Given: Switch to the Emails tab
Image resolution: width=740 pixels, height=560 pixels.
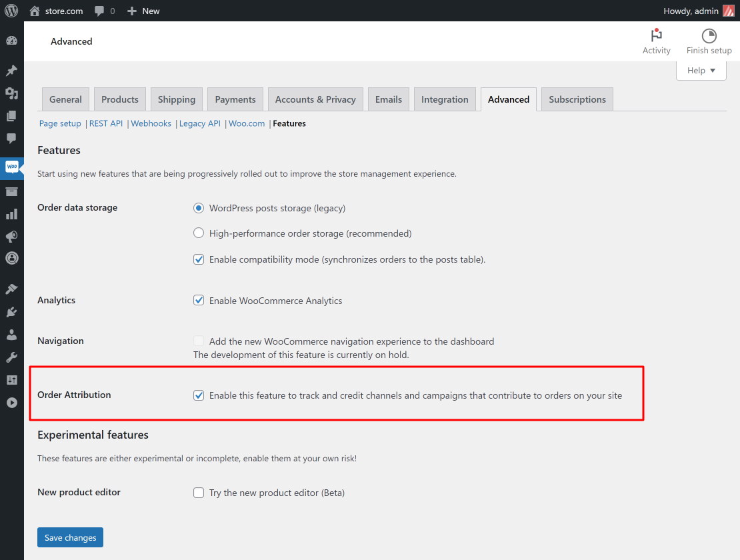Looking at the screenshot, I should (389, 99).
